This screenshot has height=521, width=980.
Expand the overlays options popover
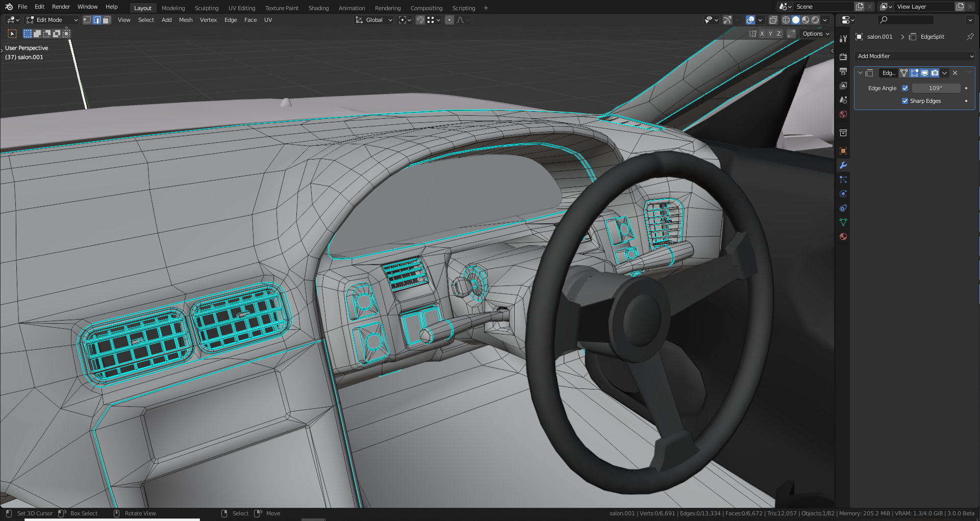pyautogui.click(x=760, y=20)
